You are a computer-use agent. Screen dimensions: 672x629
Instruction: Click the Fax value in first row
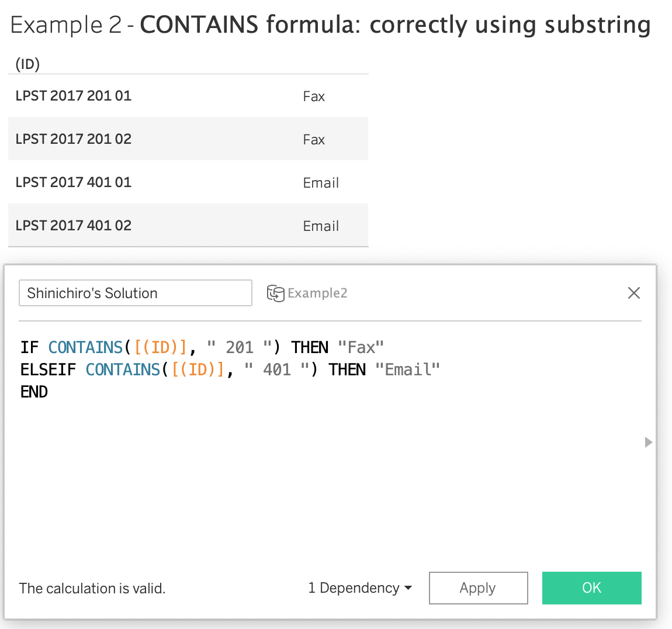tap(314, 96)
